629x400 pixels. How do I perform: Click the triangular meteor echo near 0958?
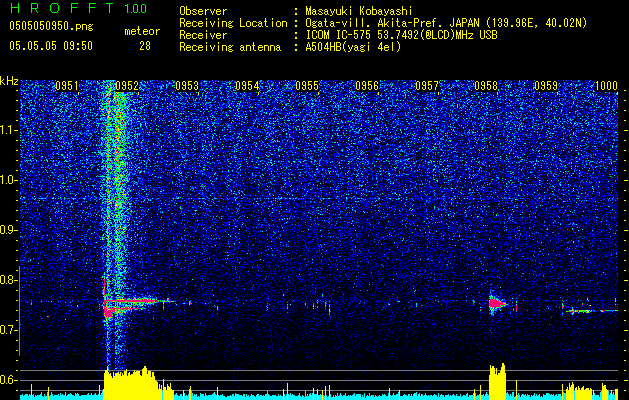coord(497,303)
